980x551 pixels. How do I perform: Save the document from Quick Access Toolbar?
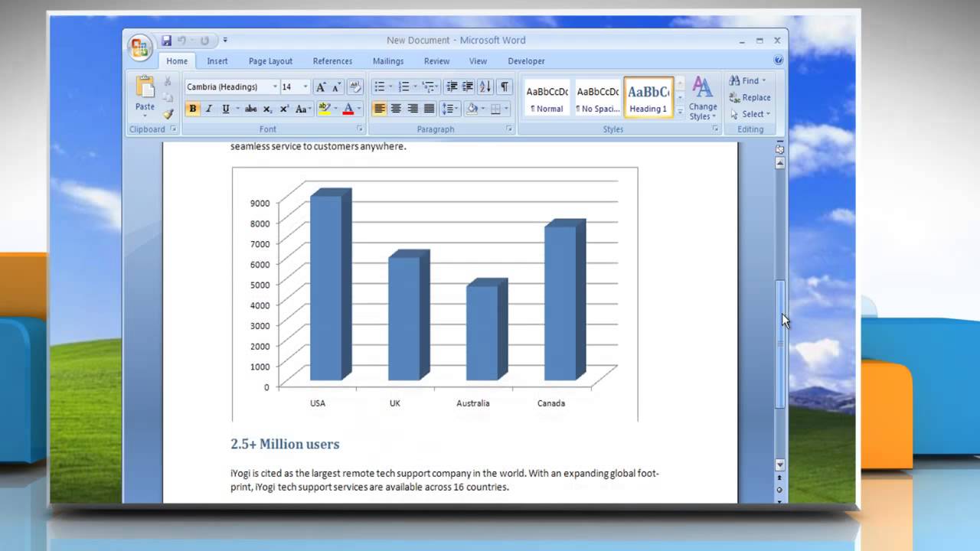[166, 41]
